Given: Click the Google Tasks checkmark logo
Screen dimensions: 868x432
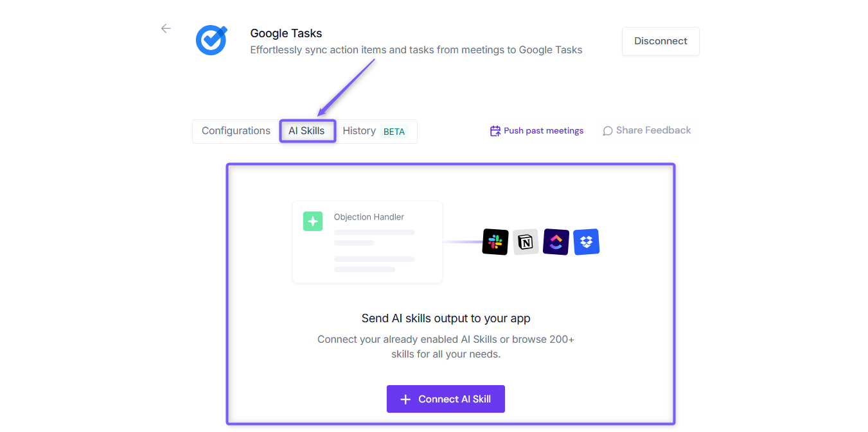Looking at the screenshot, I should click(212, 40).
